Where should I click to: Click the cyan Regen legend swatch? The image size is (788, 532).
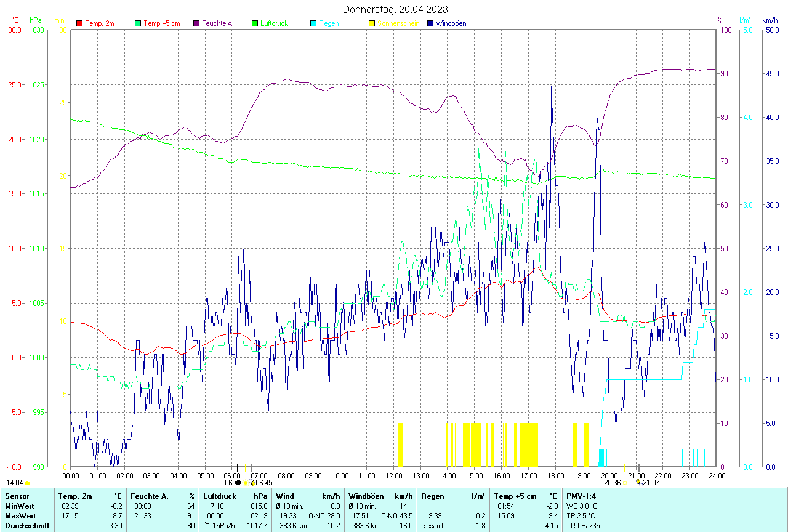click(313, 23)
